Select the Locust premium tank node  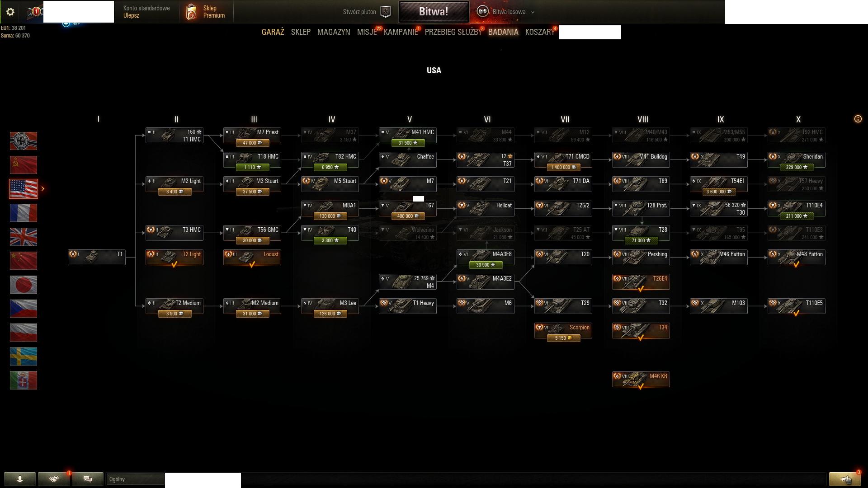[x=252, y=257]
